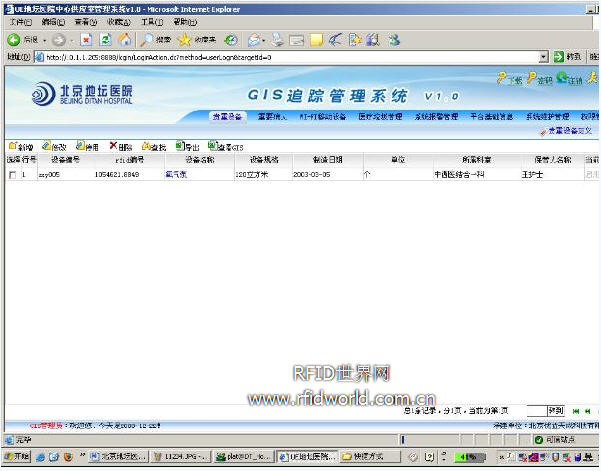This screenshot has width=601, height=471.
Task: Open the 文件 (File) menu
Action: pos(20,22)
